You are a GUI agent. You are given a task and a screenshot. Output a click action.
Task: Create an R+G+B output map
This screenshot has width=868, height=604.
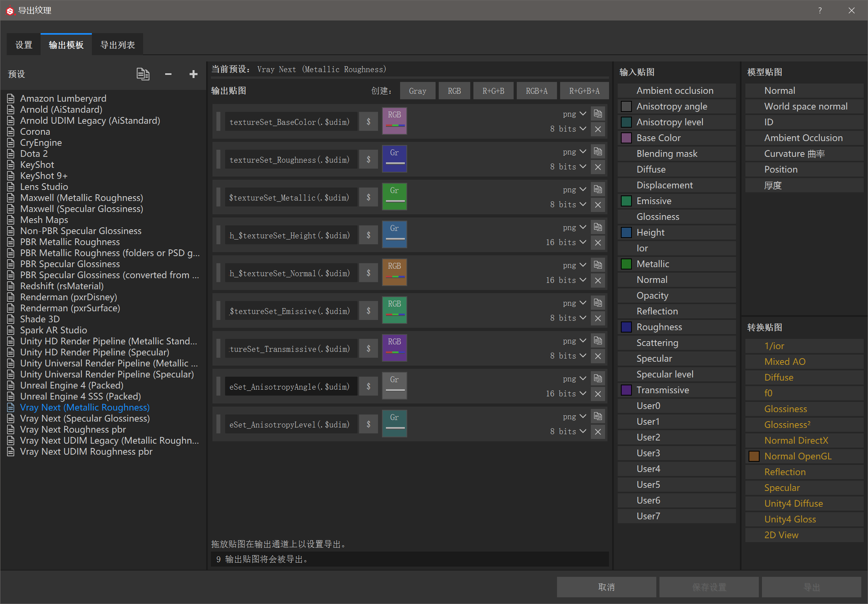coord(493,91)
